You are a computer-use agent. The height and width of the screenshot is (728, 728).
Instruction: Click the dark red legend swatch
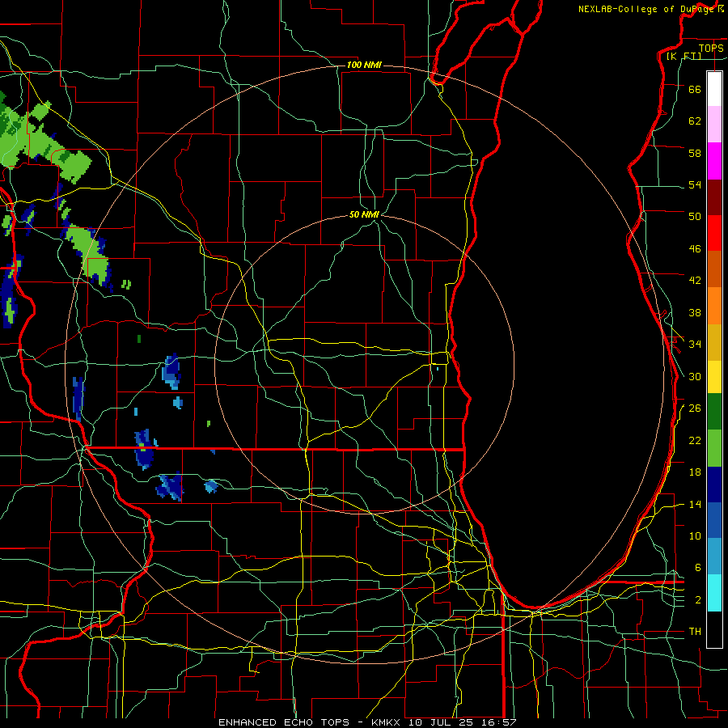click(x=714, y=197)
